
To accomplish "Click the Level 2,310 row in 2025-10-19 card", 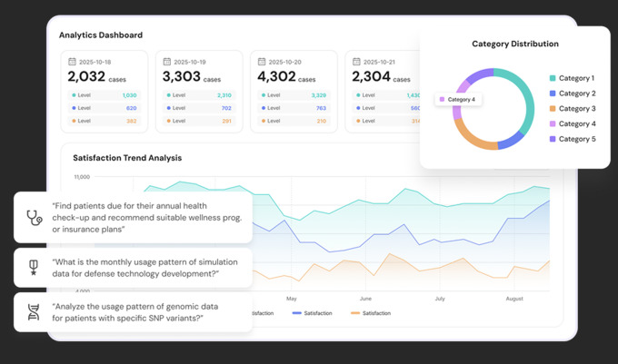I will [199, 95].
